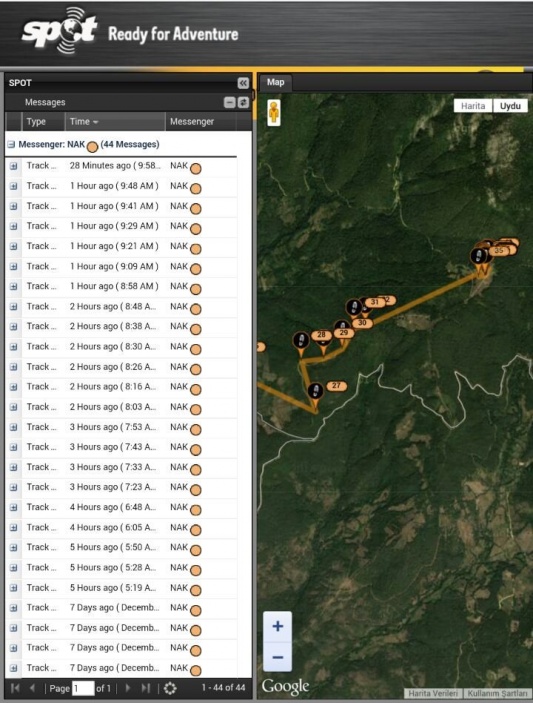Select the '3 Hours ago (7:43 A...' row
This screenshot has height=703, width=533.
point(121,447)
